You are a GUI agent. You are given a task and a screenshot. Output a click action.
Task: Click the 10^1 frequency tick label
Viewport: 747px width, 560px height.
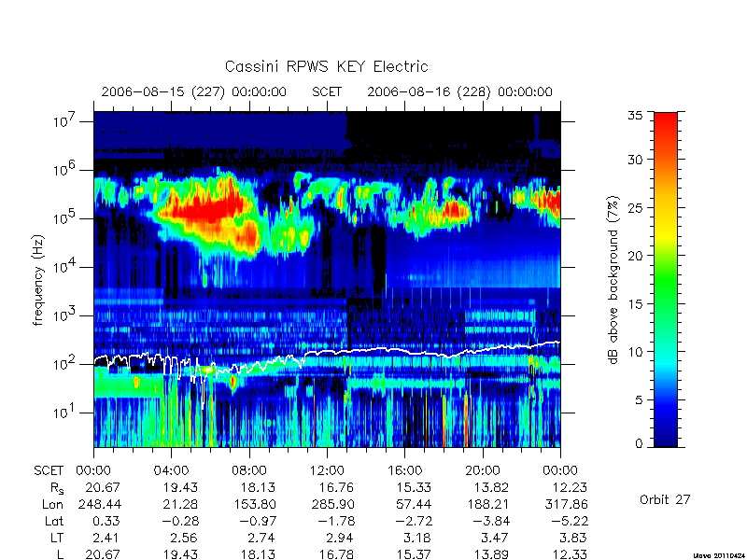(65, 413)
